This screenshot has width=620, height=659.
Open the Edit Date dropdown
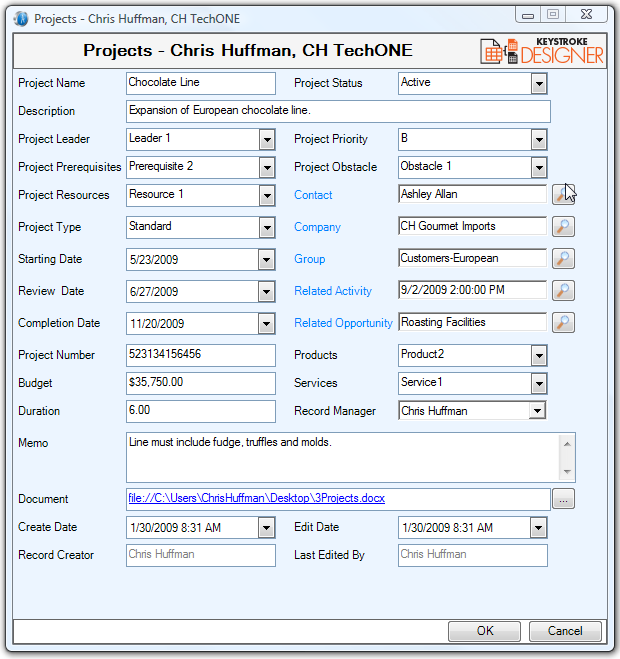(x=538, y=528)
